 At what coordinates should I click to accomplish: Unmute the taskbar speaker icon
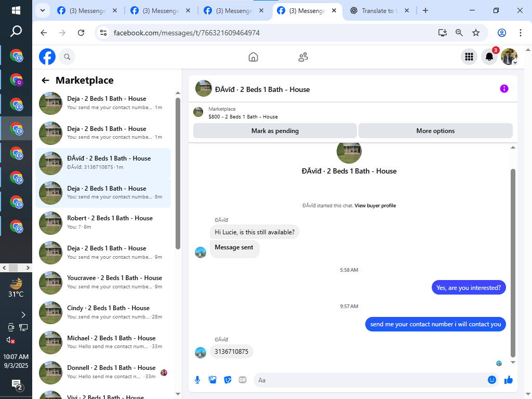point(10,340)
